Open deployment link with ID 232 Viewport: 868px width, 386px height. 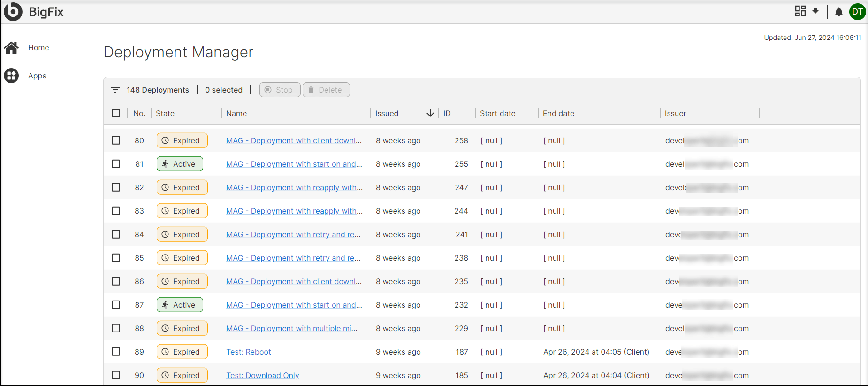coord(294,305)
